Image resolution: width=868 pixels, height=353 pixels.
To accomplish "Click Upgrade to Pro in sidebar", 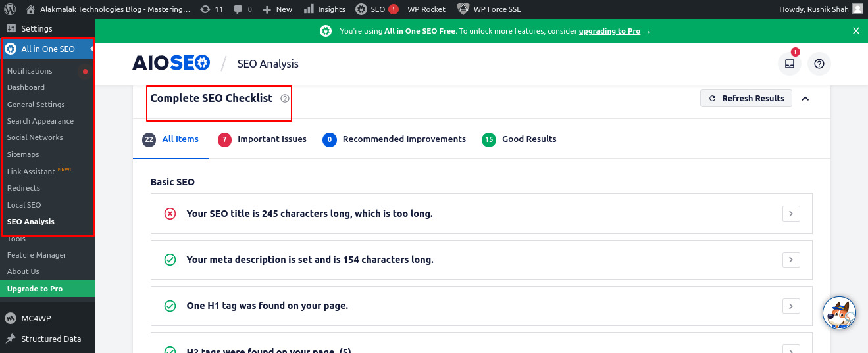I will pyautogui.click(x=47, y=289).
